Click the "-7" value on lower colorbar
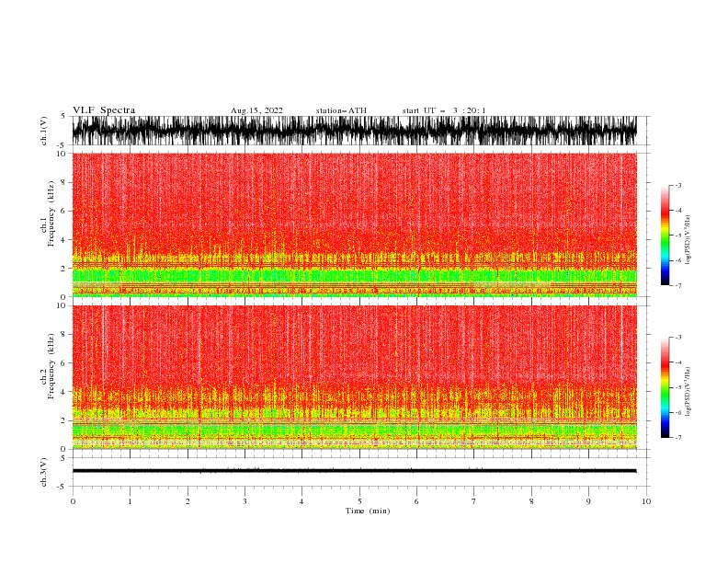This screenshot has height=563, width=728. [x=677, y=438]
